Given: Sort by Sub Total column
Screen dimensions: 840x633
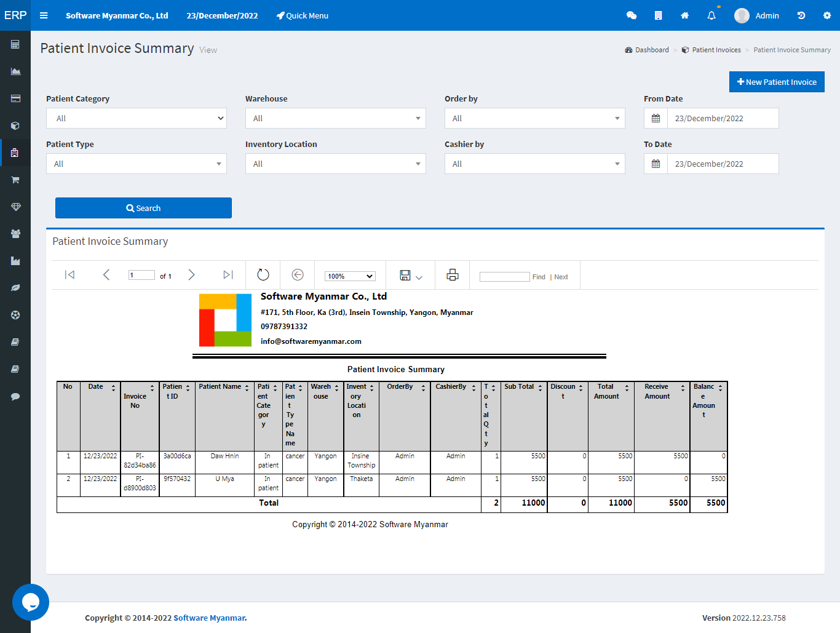Looking at the screenshot, I should click(x=540, y=388).
